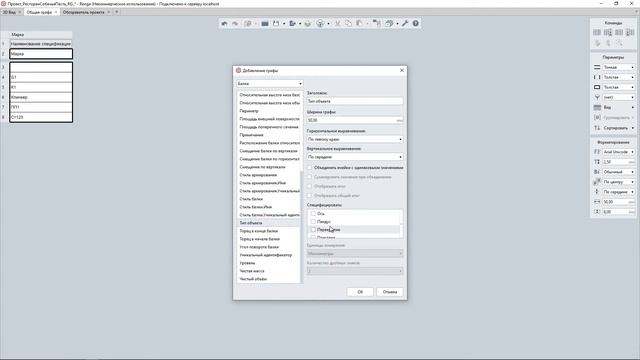Image resolution: width=640 pixels, height=360 pixels.
Task: Select Стиль балки in the property list
Action: tap(251, 199)
